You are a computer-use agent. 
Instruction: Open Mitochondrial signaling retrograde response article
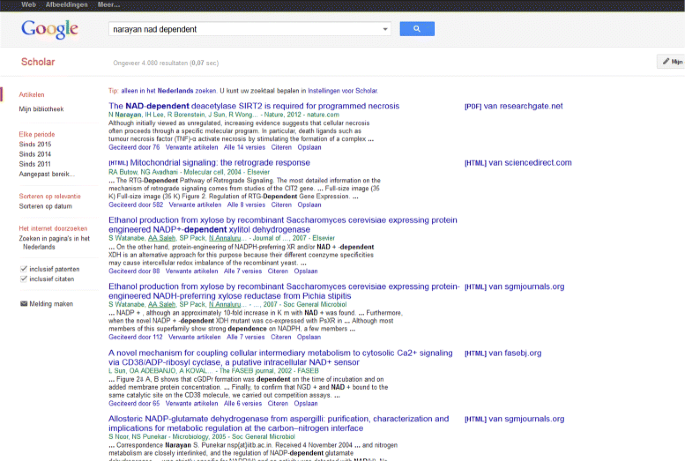coord(220,163)
